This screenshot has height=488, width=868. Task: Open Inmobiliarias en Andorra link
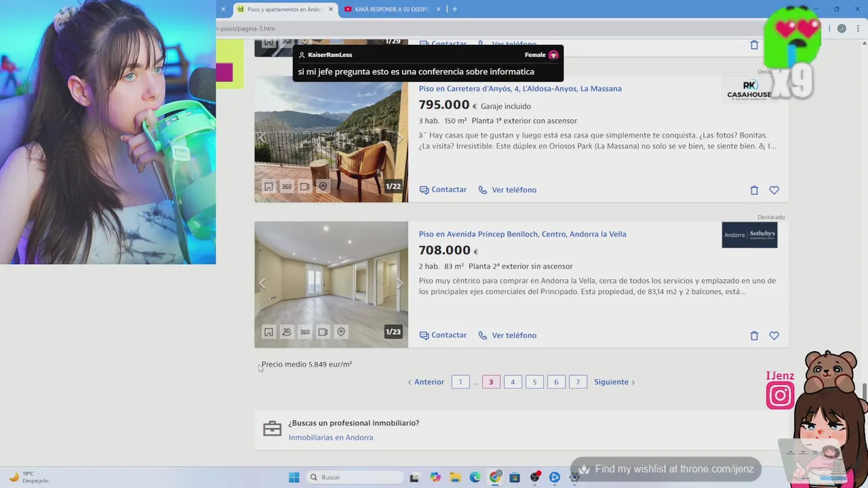(331, 438)
